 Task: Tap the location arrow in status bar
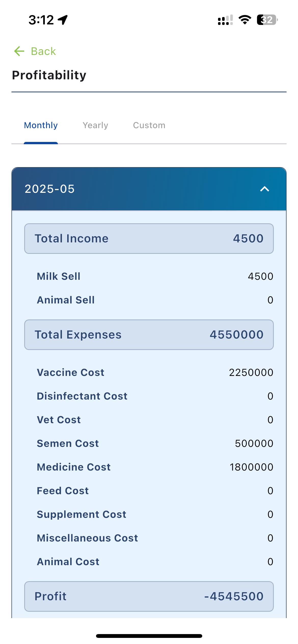coord(63,20)
